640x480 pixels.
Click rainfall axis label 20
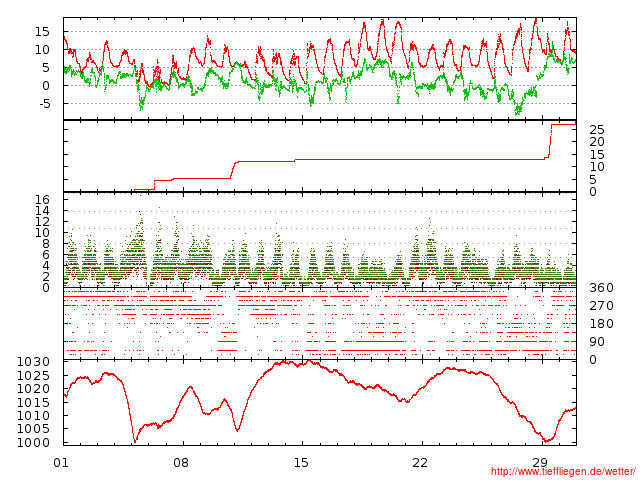point(597,142)
